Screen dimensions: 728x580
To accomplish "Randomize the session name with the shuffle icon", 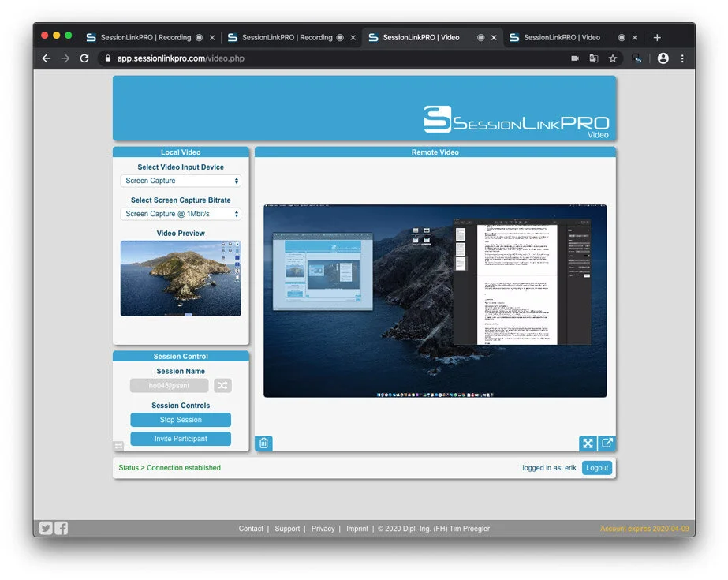I will pos(223,385).
